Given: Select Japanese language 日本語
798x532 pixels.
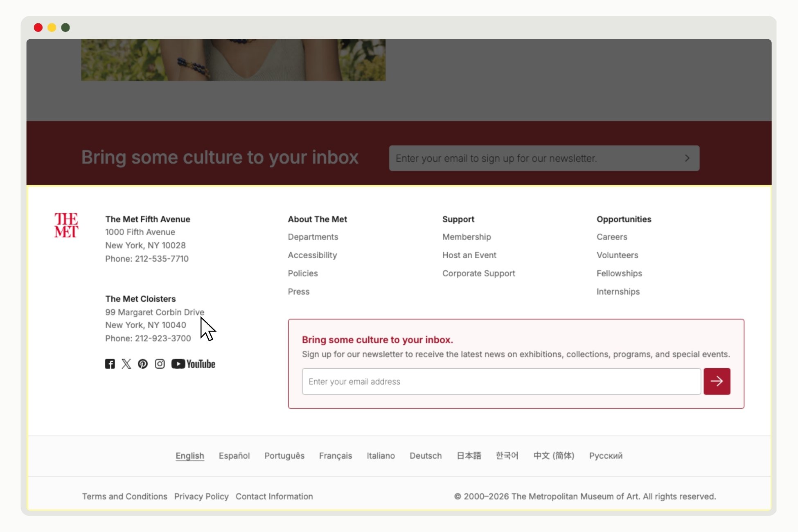Looking at the screenshot, I should 469,456.
